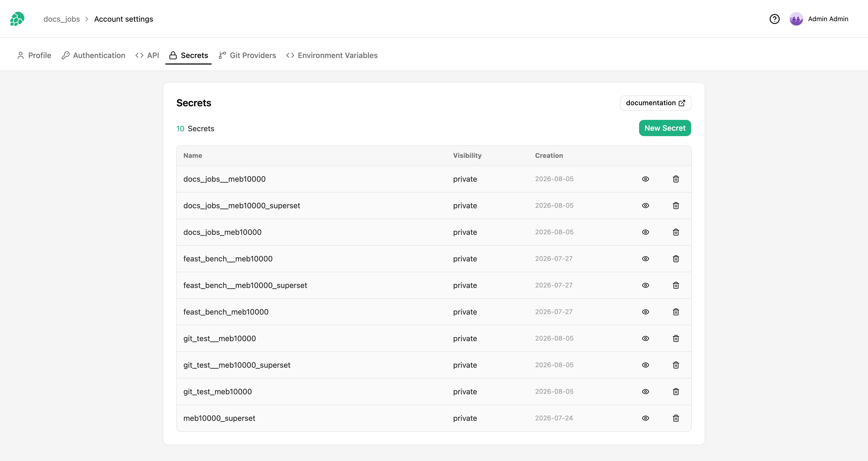
Task: Select the meb10000_superset name cell
Action: pyautogui.click(x=219, y=418)
